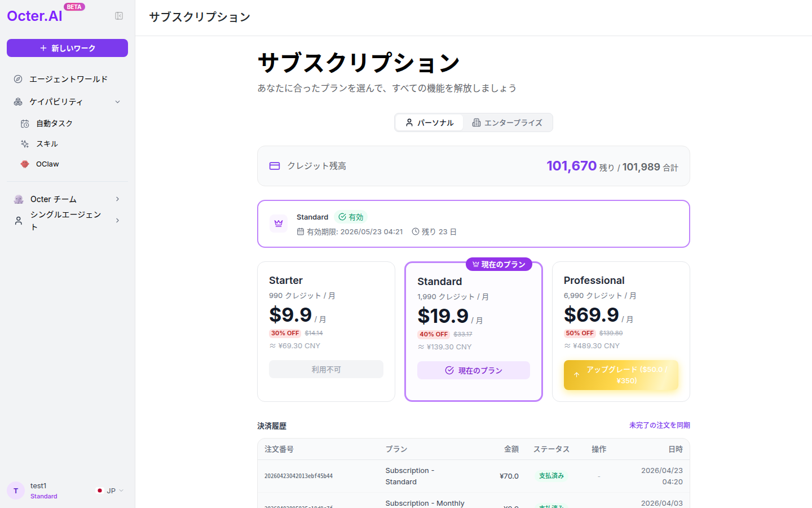Click the 50% OFF tag on Professional
This screenshot has height=508, width=812.
point(580,333)
